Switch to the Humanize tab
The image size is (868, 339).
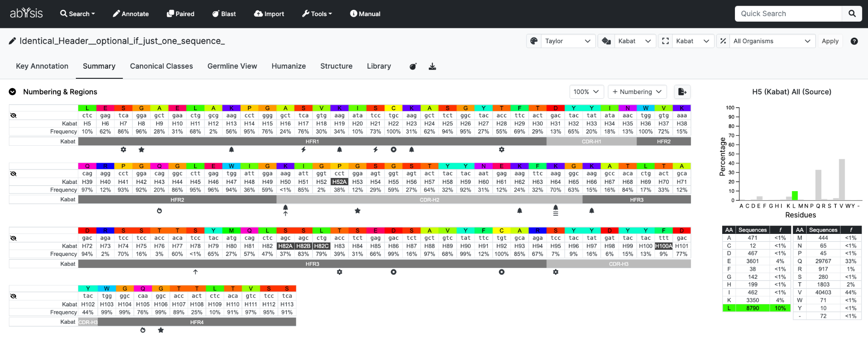pos(289,66)
